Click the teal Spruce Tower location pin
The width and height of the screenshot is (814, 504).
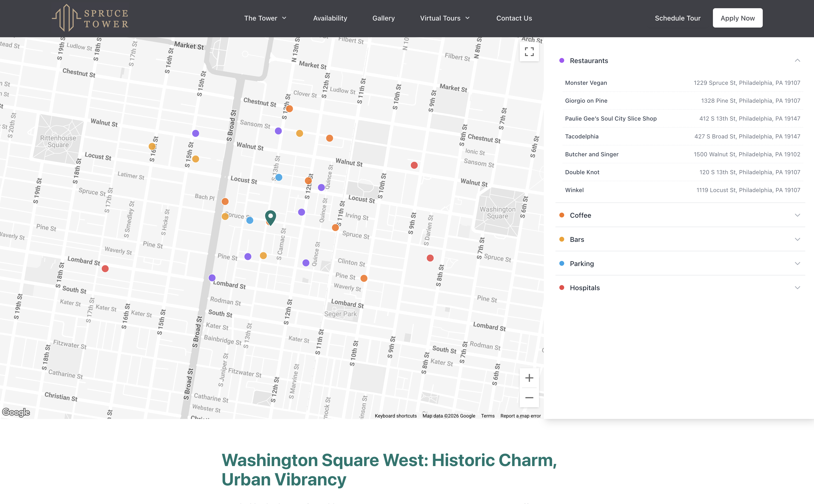tap(271, 218)
